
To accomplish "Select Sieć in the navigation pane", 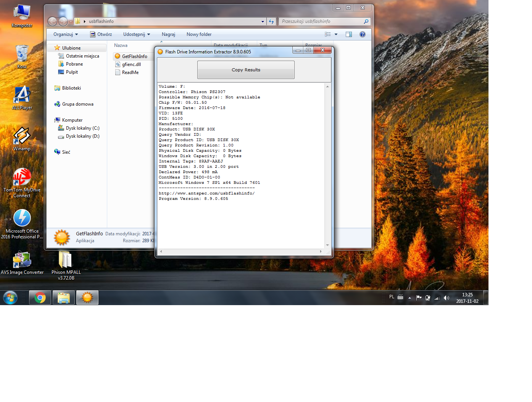I will 62,152.
